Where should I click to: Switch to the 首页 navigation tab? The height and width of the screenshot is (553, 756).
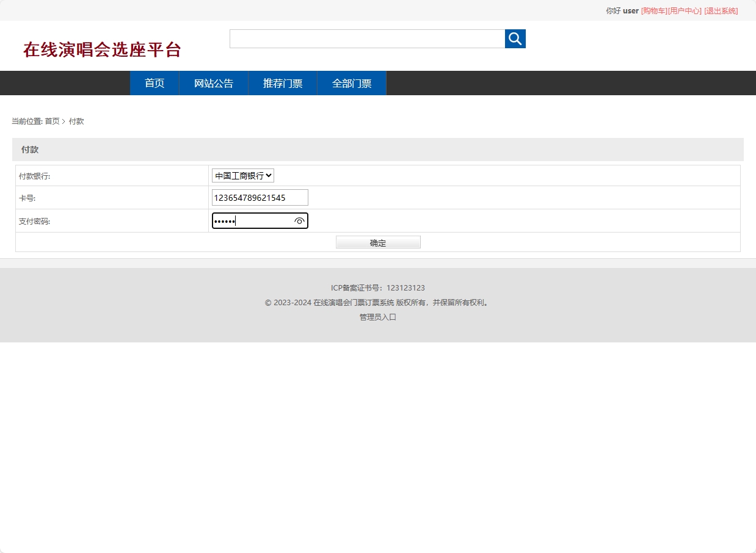(x=154, y=83)
